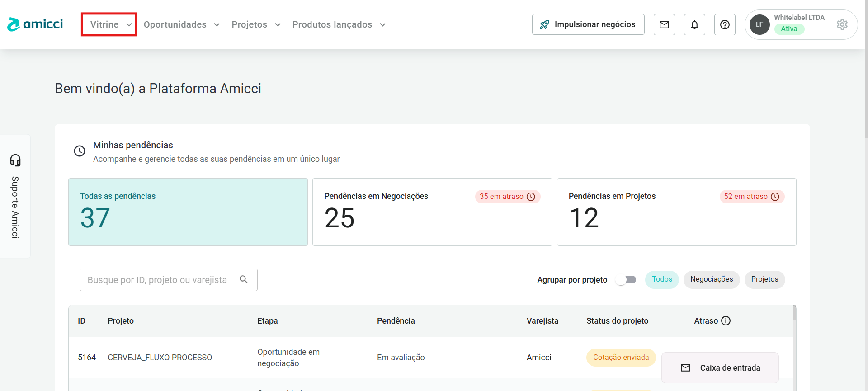This screenshot has width=868, height=391.
Task: Click the Atraso info icon
Action: point(726,321)
